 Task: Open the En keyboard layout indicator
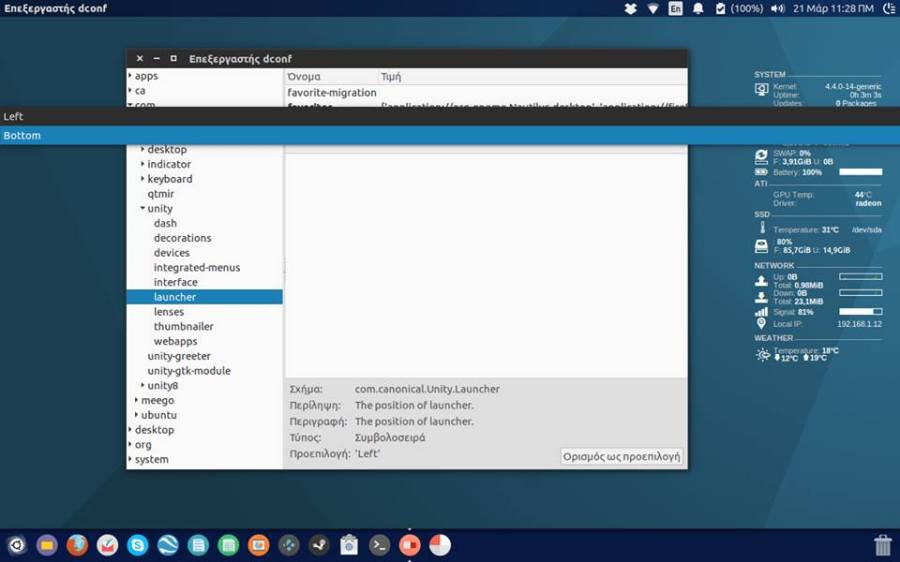(676, 9)
